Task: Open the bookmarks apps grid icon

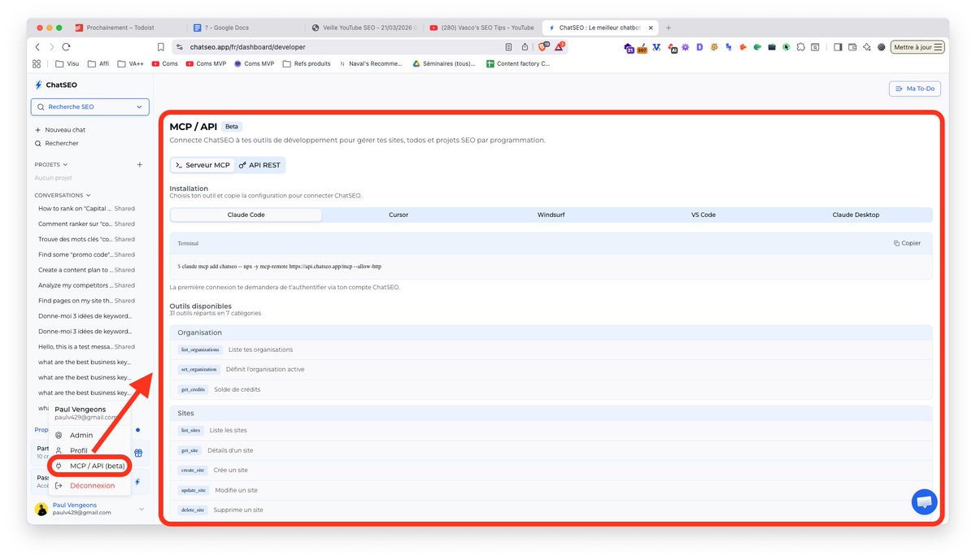Action: [x=37, y=63]
